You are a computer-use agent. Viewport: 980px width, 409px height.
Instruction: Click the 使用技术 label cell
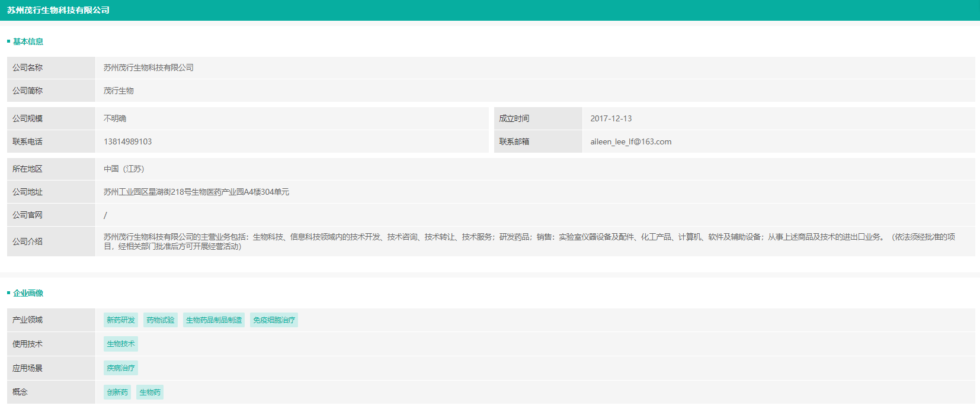pos(51,344)
